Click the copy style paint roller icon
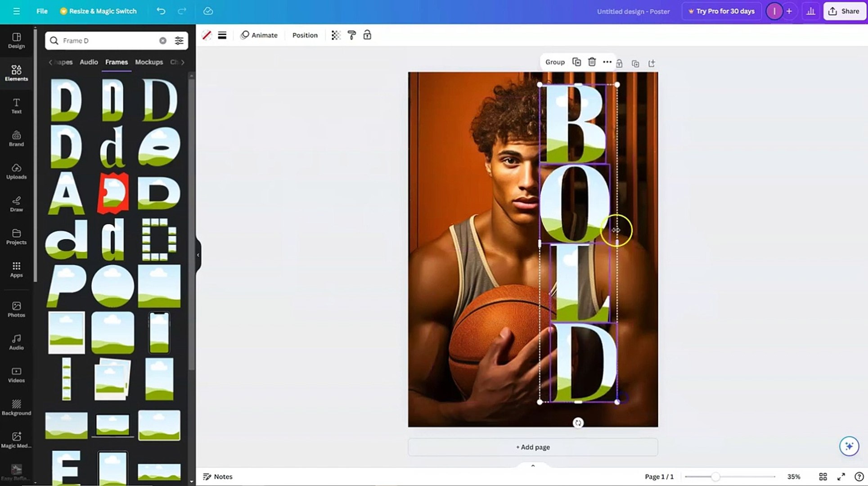Screen dimensions: 868x486 [x=351, y=35]
